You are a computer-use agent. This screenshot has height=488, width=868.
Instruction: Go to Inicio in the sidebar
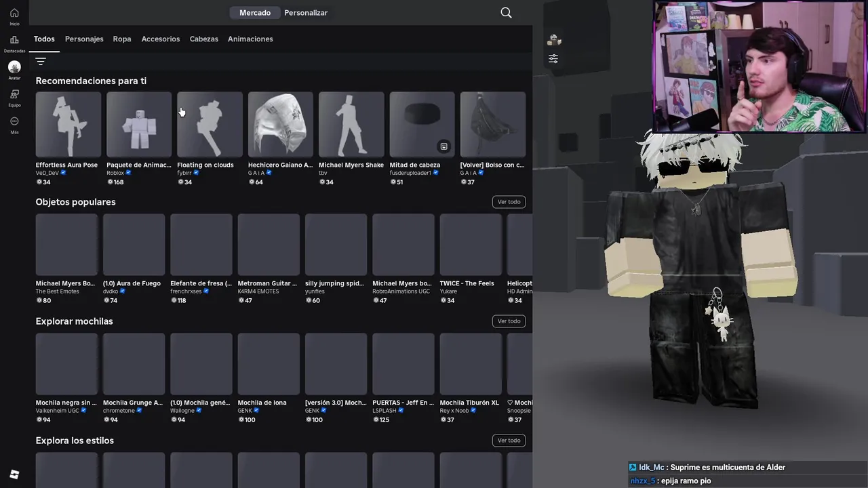(x=14, y=16)
